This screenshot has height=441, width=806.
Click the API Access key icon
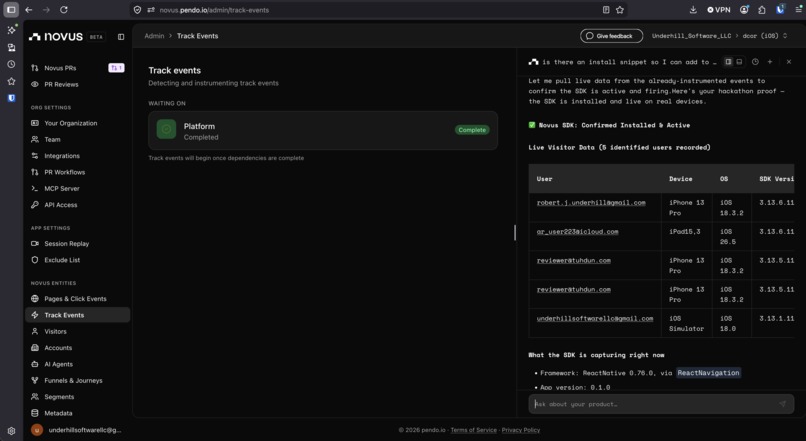coord(35,205)
